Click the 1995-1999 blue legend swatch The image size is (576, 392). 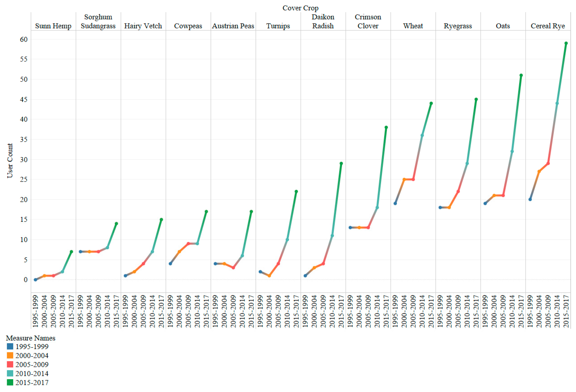tap(10, 346)
